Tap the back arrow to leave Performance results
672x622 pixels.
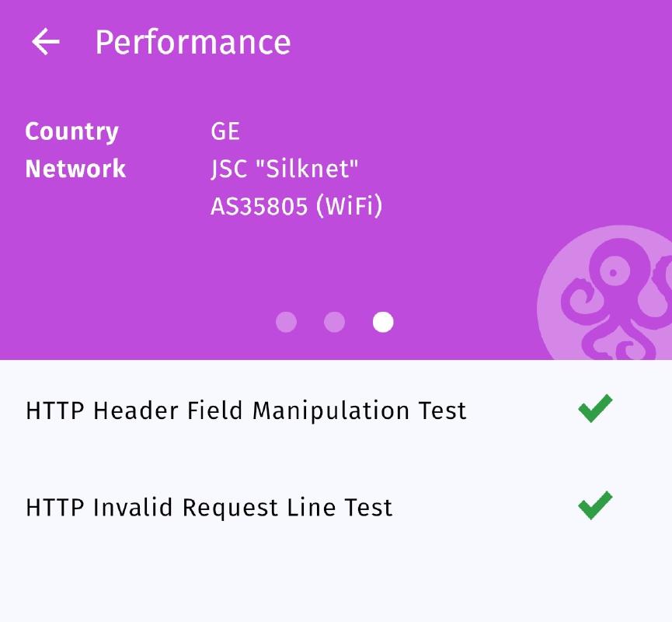[47, 42]
